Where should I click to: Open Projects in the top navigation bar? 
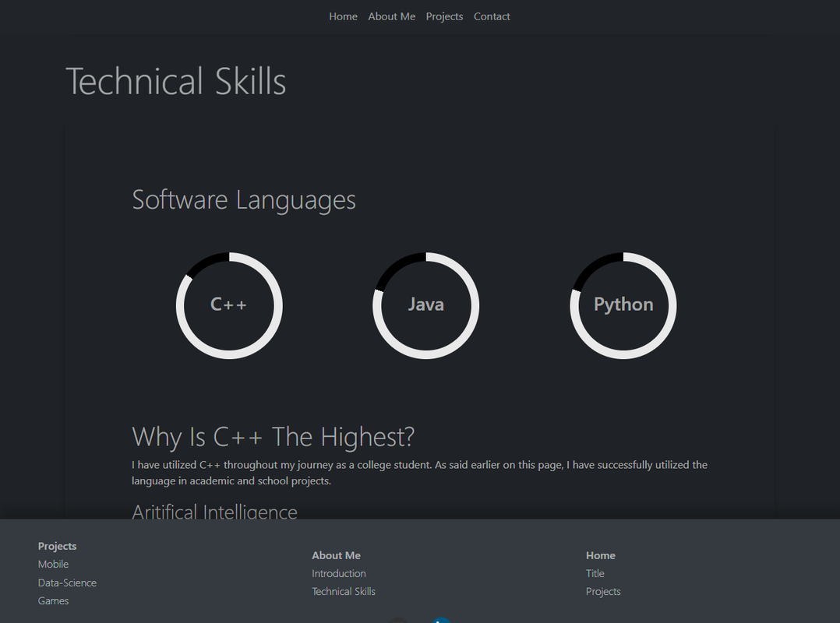[444, 16]
